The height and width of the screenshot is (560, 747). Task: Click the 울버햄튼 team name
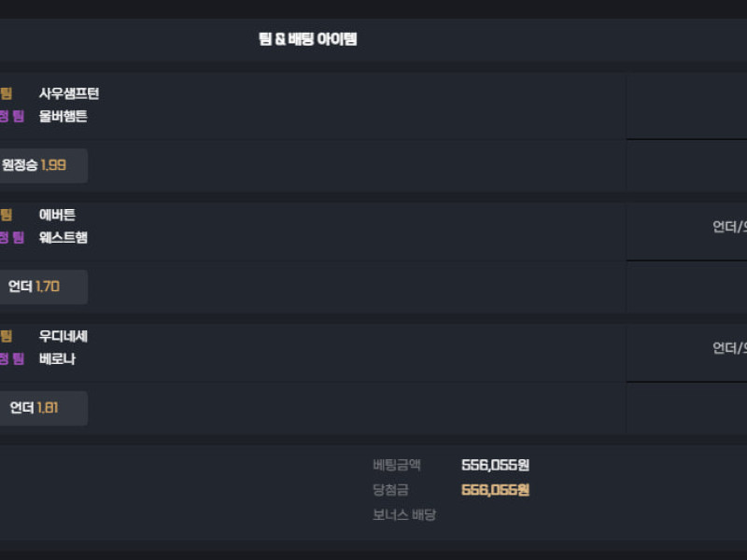[63, 117]
